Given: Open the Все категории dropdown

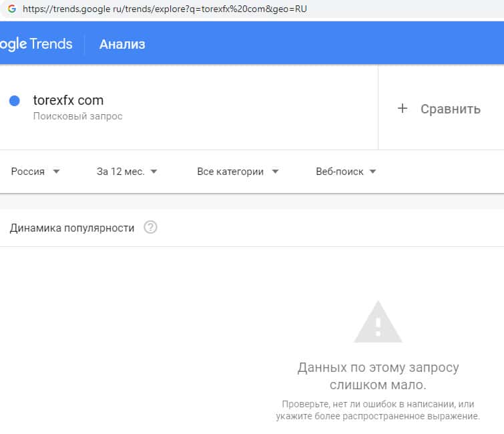Looking at the screenshot, I should tap(238, 172).
